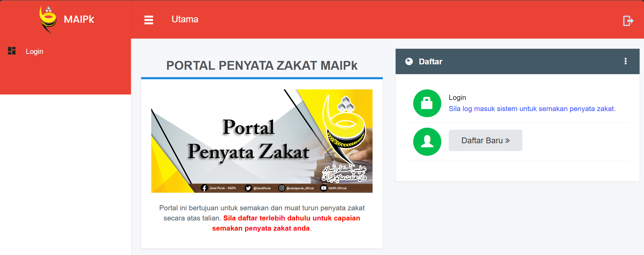Click the logout icon at top right
Viewport: 644px width, 255px height.
click(628, 21)
